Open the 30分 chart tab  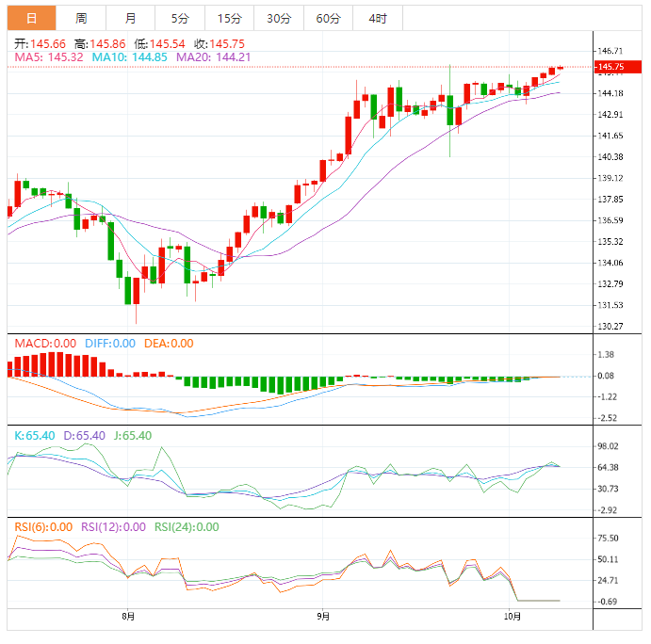pos(279,18)
